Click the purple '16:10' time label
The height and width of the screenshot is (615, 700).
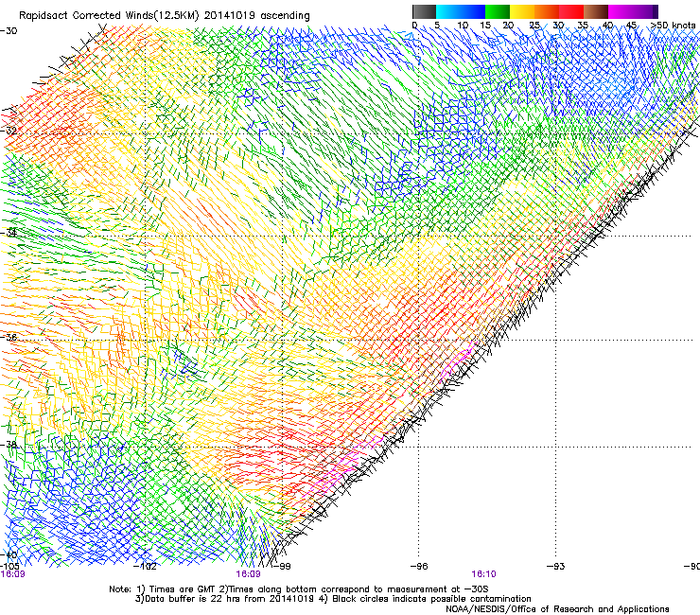[484, 574]
